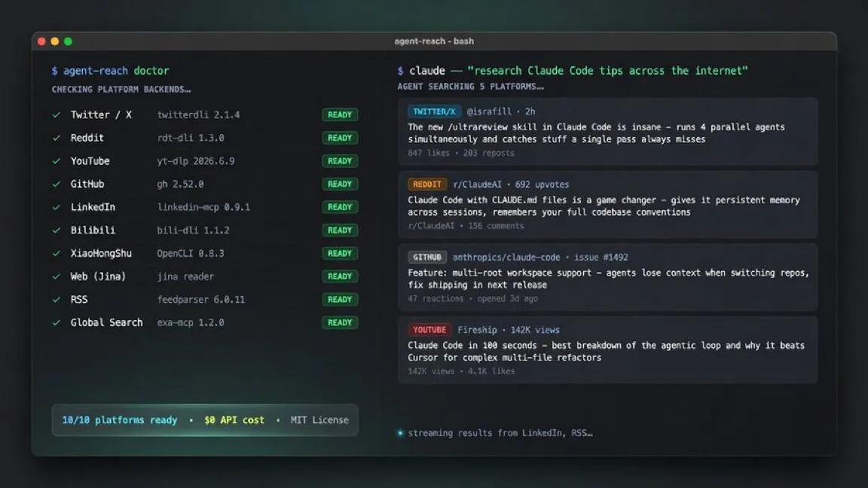Click CHECKING PLATFORM BACKENDS status text
The width and height of the screenshot is (868, 488).
tap(121, 90)
